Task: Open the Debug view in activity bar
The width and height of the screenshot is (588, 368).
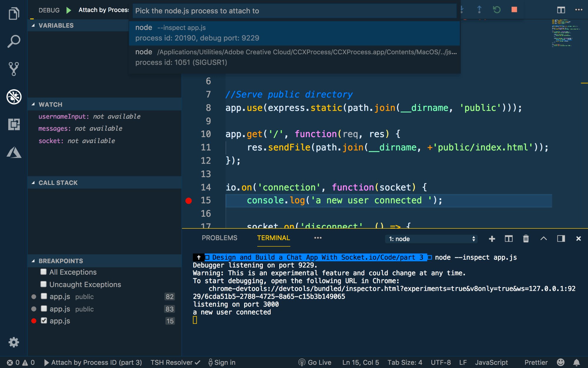Action: (14, 97)
